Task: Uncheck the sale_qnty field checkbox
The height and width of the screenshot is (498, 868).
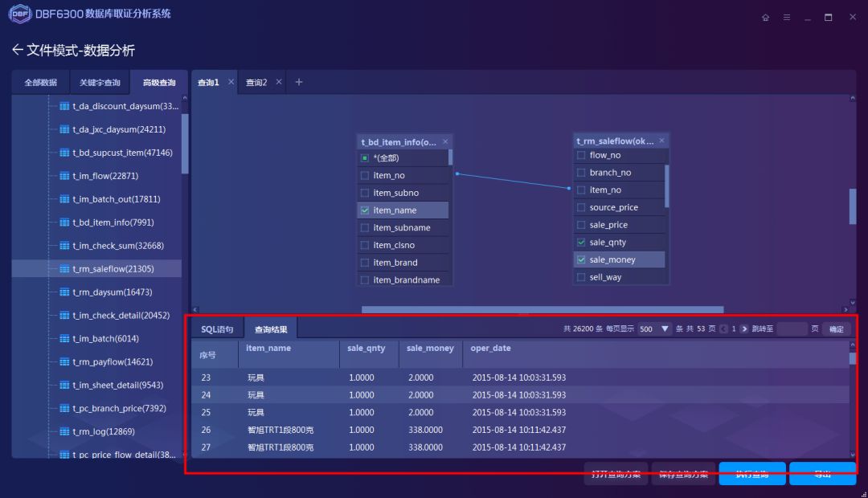Action: pyautogui.click(x=581, y=243)
